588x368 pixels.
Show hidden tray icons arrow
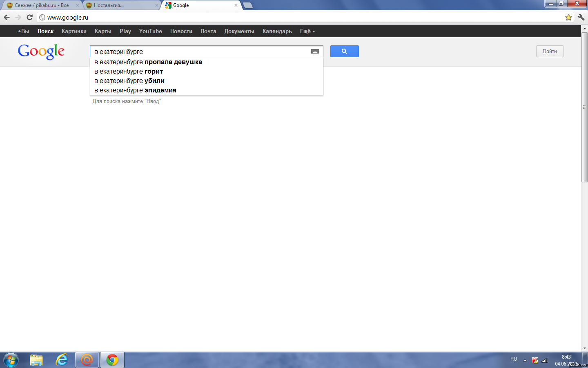(x=525, y=360)
